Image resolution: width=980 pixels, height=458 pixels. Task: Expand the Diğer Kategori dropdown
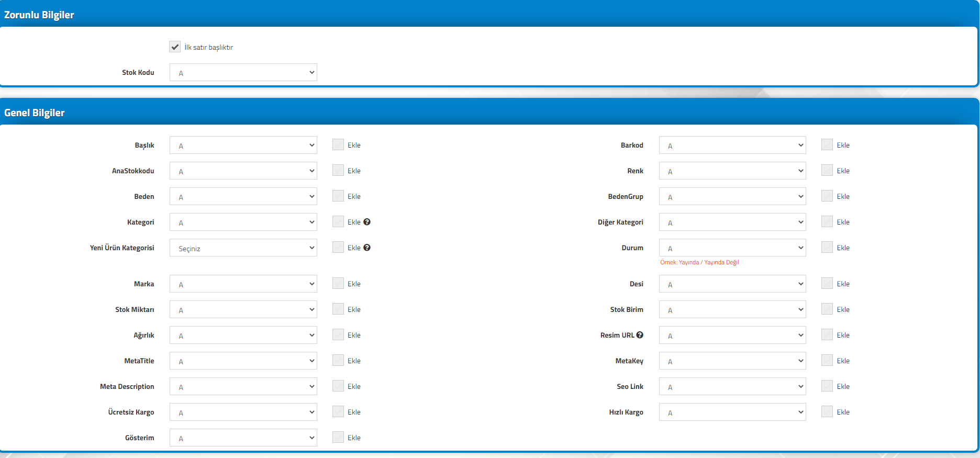click(732, 222)
